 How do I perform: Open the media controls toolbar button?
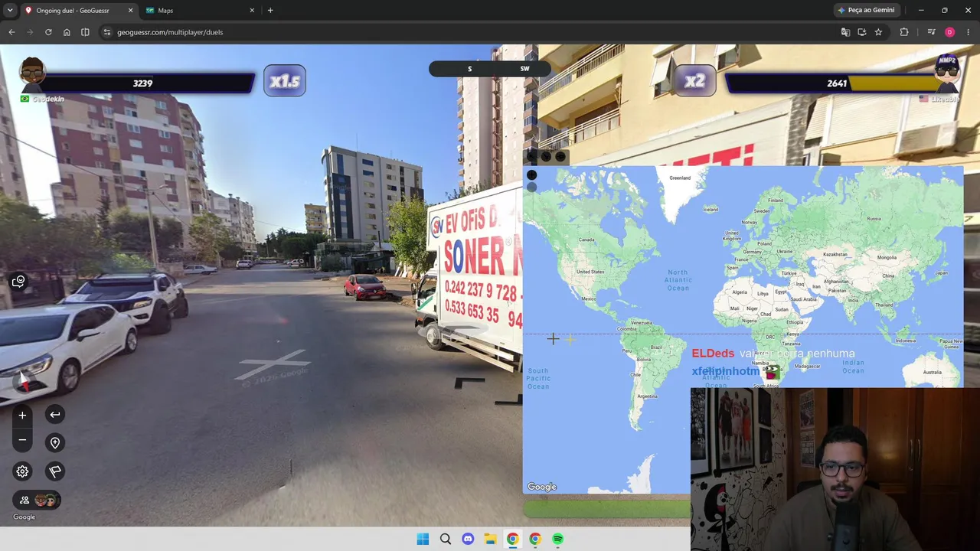pos(931,32)
